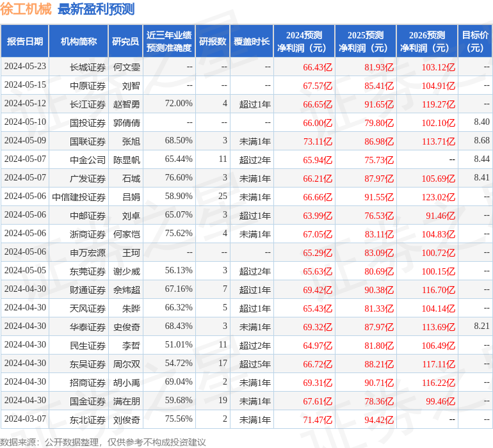493x448 pixels.
Task: Click target price 8.68
Action: [481, 141]
